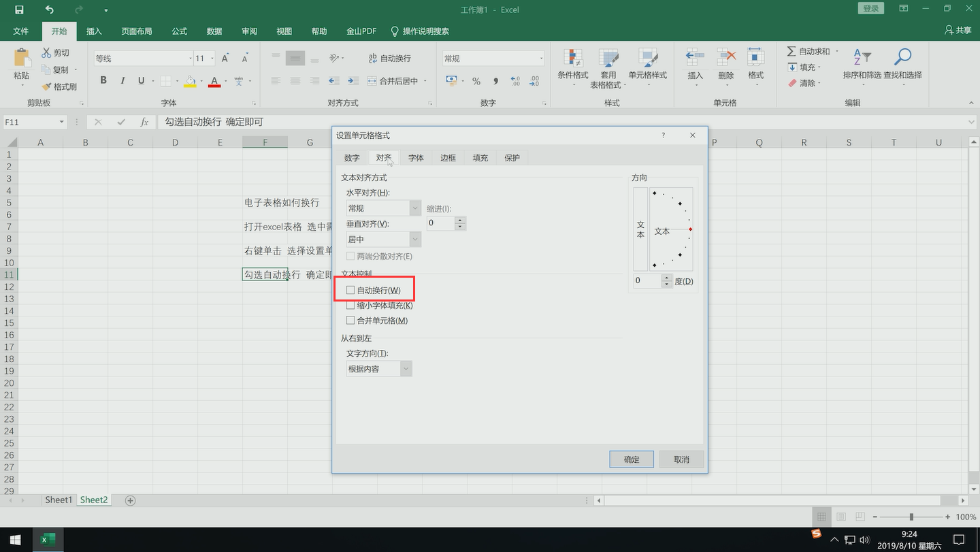Toggle Bold formatting
Viewport: 980px width, 552px height.
tap(103, 80)
